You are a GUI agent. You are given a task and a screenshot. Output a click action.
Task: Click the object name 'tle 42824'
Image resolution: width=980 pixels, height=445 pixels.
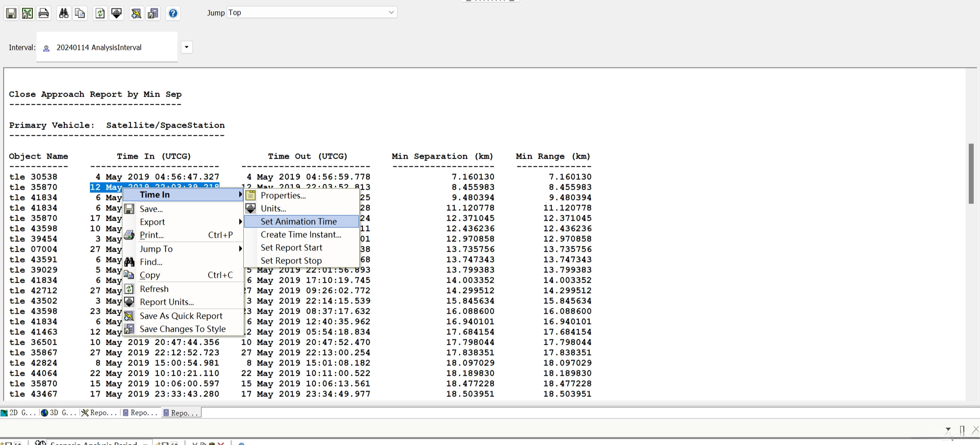(x=33, y=363)
